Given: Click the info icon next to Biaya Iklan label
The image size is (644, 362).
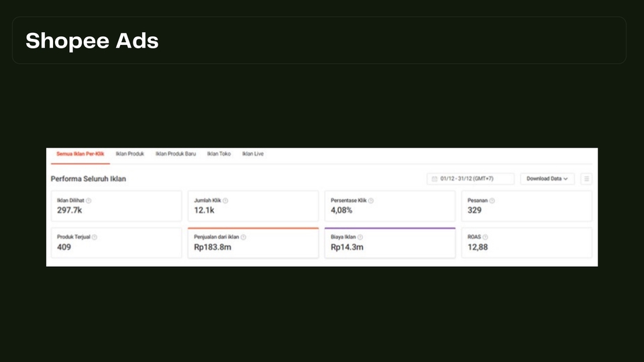Looking at the screenshot, I should [360, 237].
